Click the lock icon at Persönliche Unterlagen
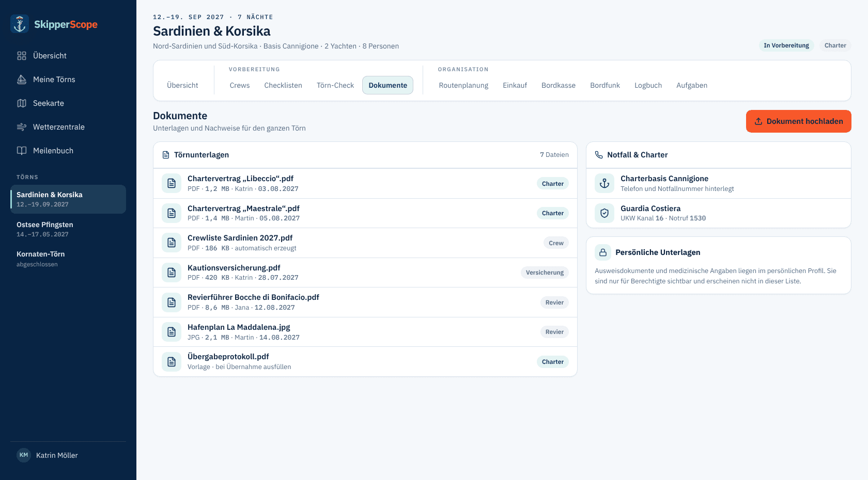 [x=602, y=252]
